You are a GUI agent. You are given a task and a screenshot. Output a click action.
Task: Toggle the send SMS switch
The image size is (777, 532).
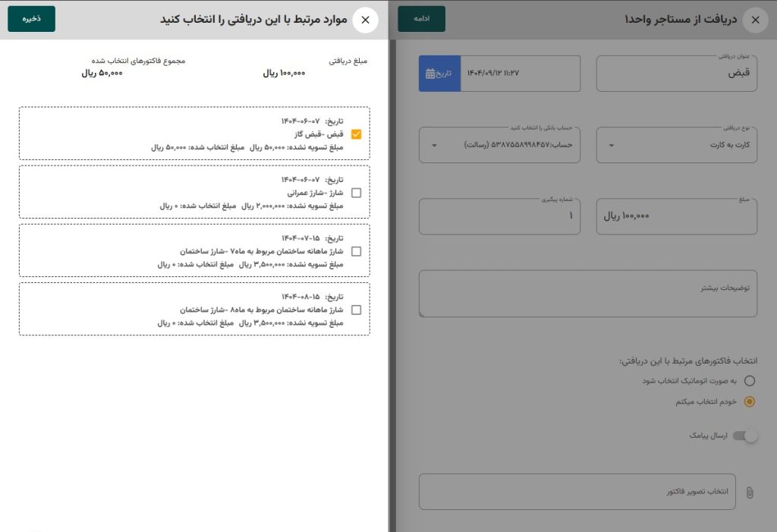[x=745, y=436]
